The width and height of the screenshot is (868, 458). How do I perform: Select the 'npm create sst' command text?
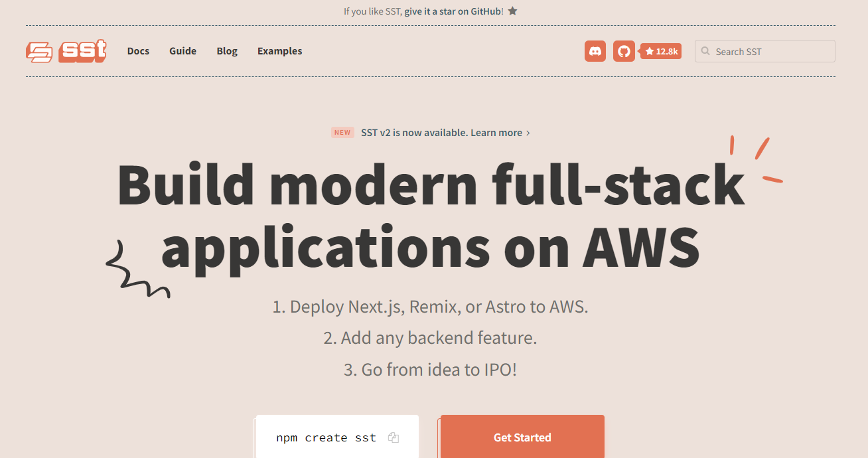[326, 437]
